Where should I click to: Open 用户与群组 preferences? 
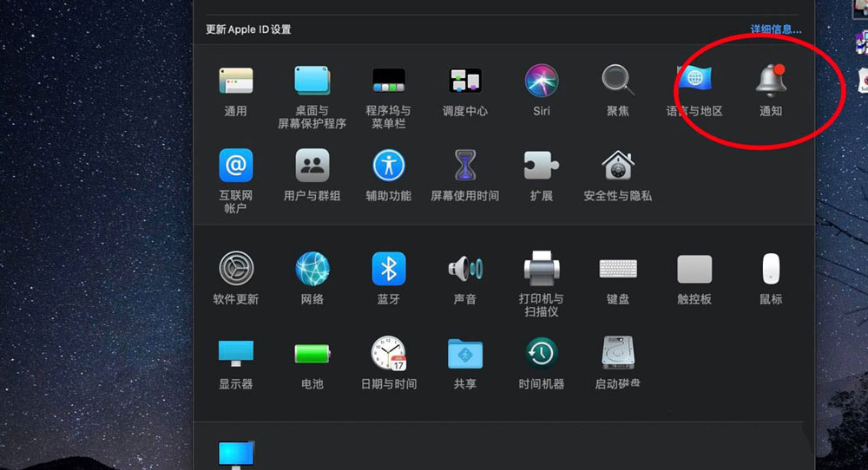point(312,166)
